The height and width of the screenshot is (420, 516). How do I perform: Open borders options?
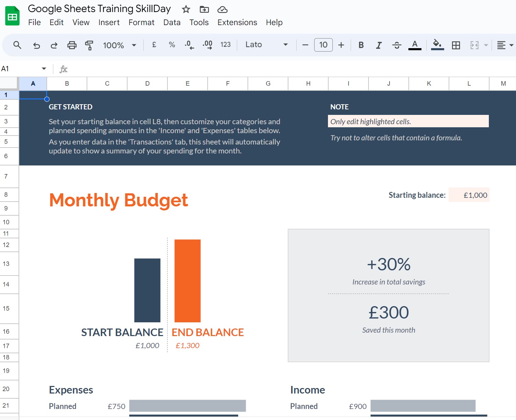coord(456,45)
